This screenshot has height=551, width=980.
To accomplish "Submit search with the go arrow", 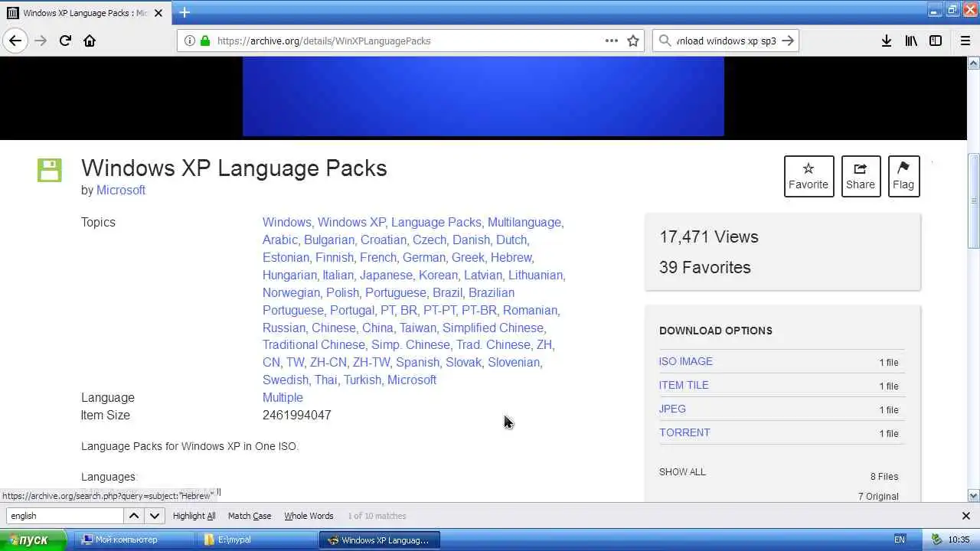I will (x=788, y=41).
